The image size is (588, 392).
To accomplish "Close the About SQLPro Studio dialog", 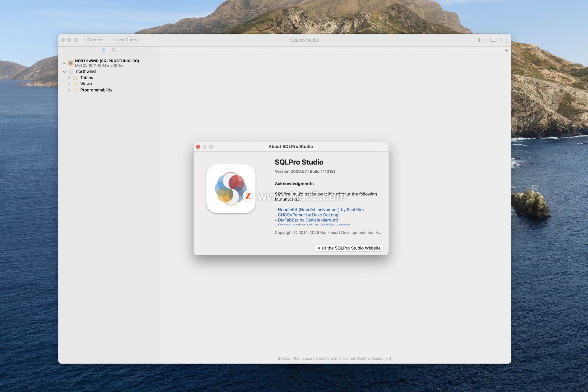I will click(198, 147).
